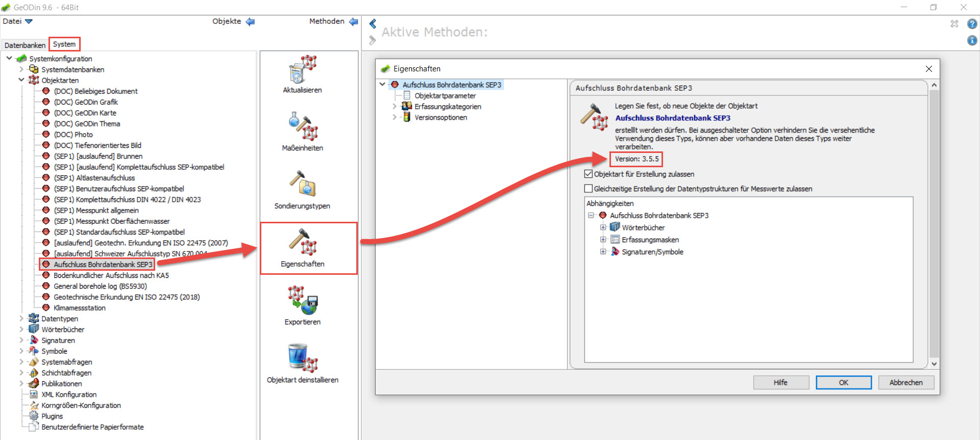Select the Systemdatenbanken icon
The height and width of the screenshot is (440, 980).
pos(34,69)
